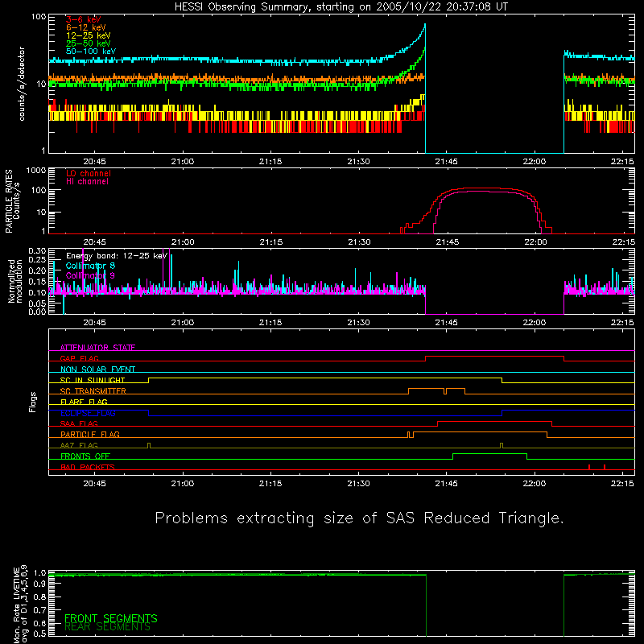Click the ATTENUATOR_STATE flag label

pyautogui.click(x=97, y=348)
